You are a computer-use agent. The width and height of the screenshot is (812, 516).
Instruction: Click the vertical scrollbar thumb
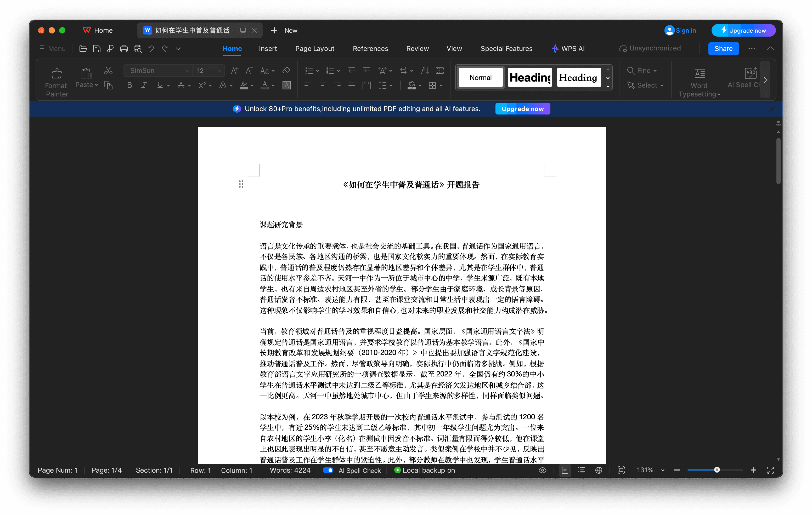coord(778,160)
